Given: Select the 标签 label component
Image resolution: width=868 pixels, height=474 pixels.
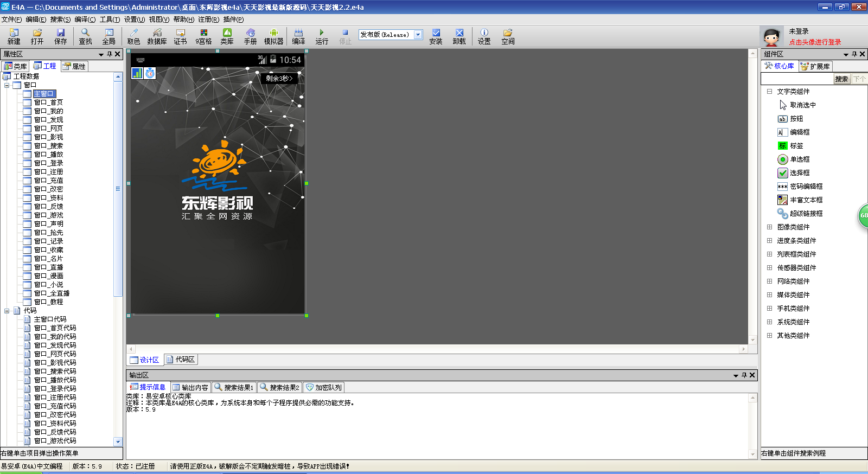Looking at the screenshot, I should coord(790,146).
